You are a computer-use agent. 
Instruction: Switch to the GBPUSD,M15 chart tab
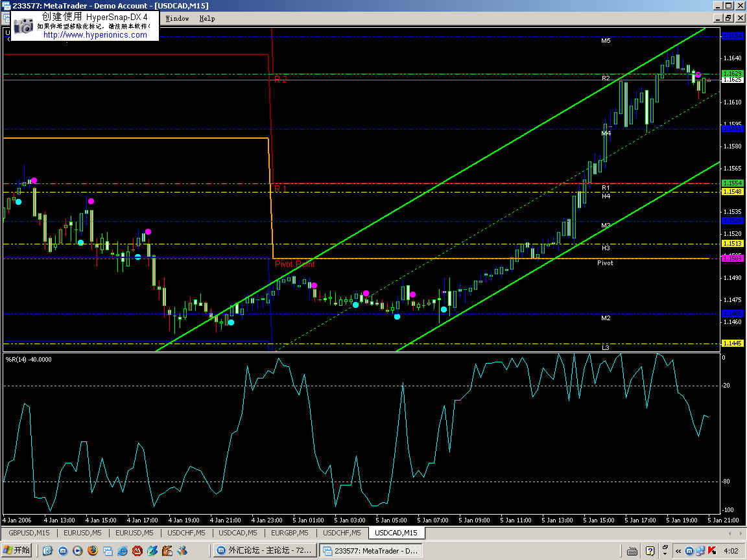coord(29,533)
